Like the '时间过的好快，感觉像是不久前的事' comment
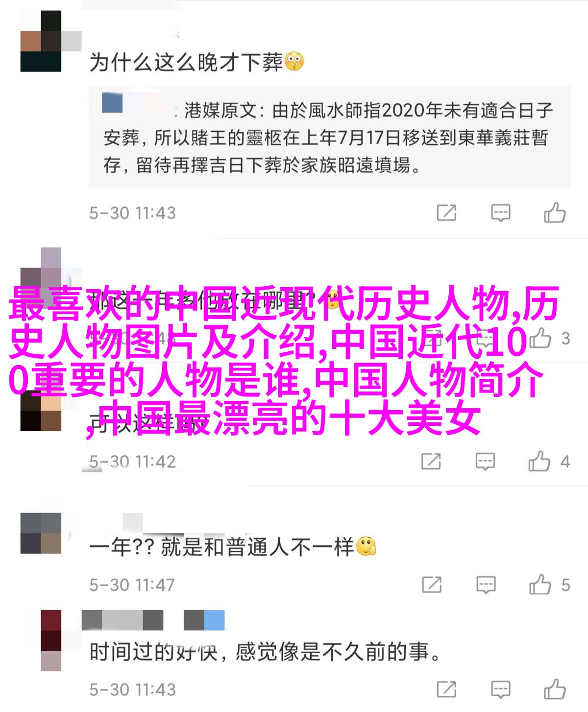588x712 pixels. tap(555, 689)
